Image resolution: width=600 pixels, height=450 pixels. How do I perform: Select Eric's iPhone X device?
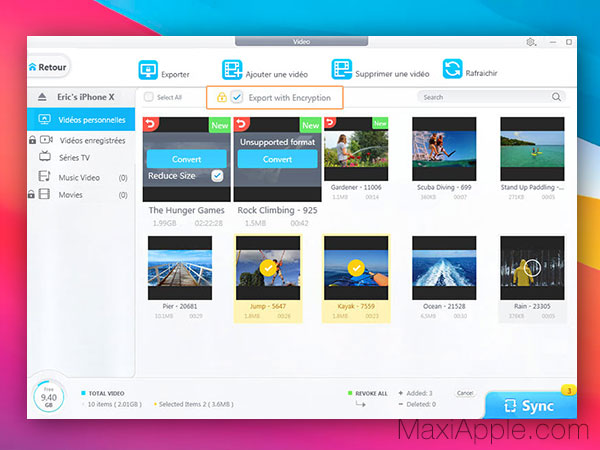tap(81, 97)
